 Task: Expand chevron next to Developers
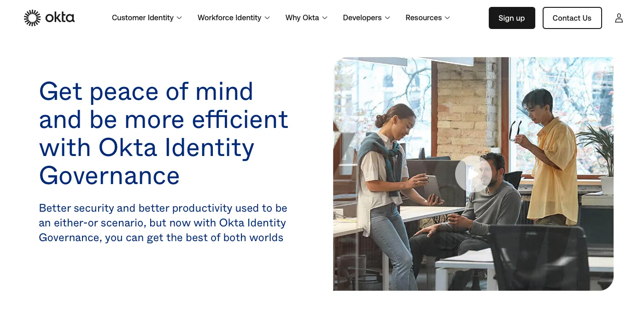pos(387,18)
